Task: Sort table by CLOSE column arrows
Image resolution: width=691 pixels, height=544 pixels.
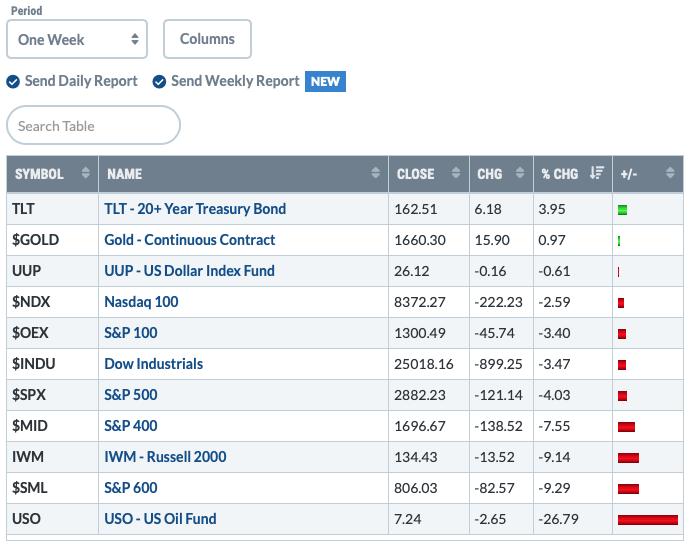Action: point(456,172)
